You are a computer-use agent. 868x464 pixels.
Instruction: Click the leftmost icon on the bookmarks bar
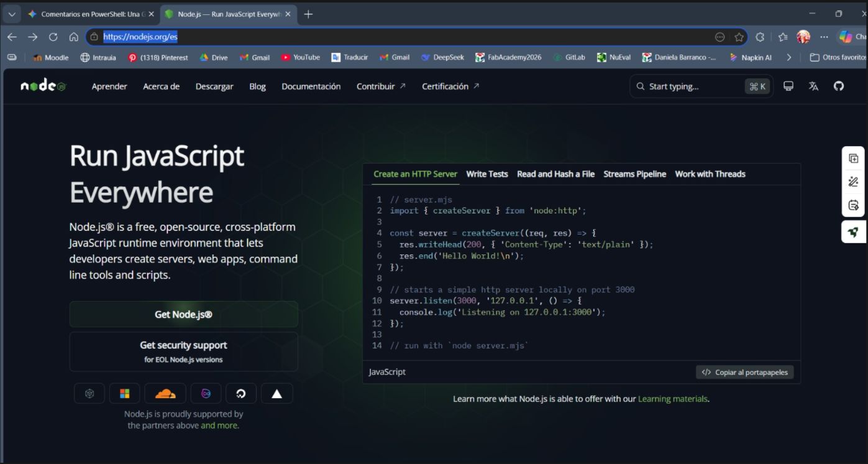[12, 57]
